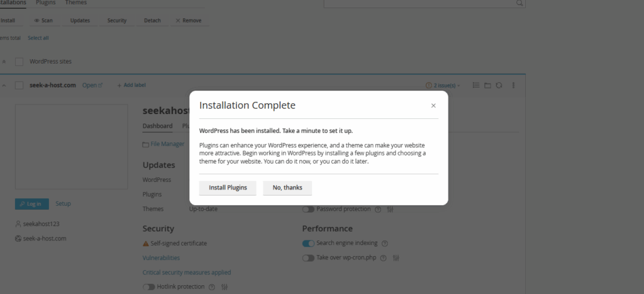Image resolution: width=644 pixels, height=294 pixels.
Task: Collapse the seek-a-host.com site row
Action: 4,85
